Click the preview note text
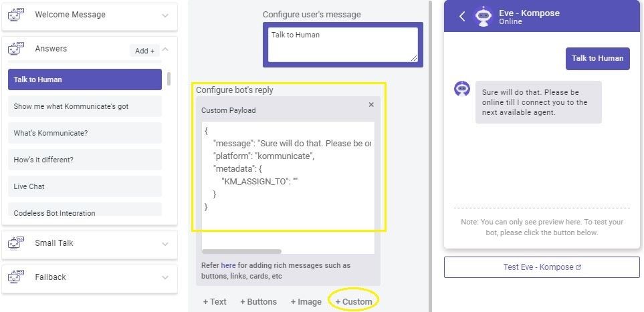The image size is (644, 312). coord(542,227)
